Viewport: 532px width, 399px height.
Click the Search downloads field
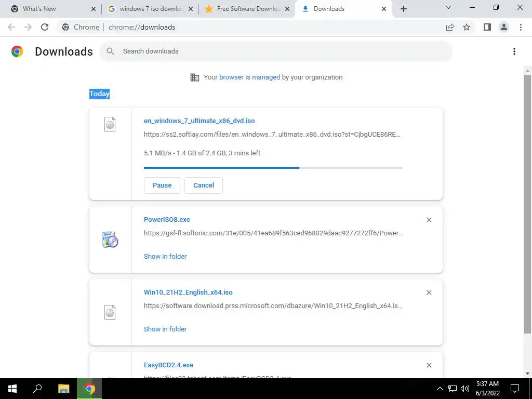(276, 51)
